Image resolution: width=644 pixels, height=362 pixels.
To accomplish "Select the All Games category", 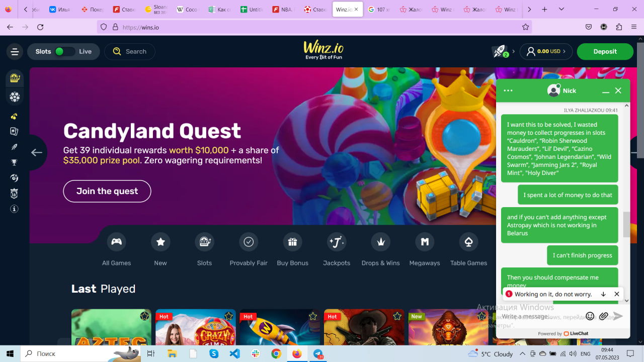I will (x=116, y=250).
